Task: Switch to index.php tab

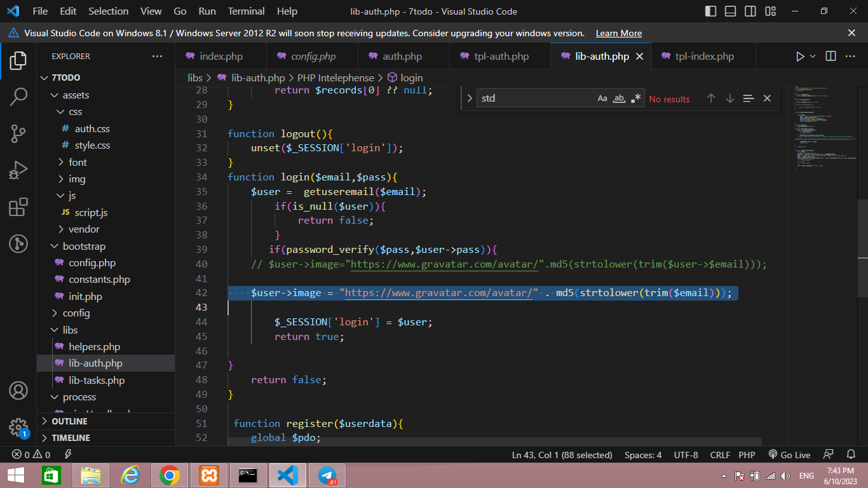Action: pyautogui.click(x=221, y=57)
